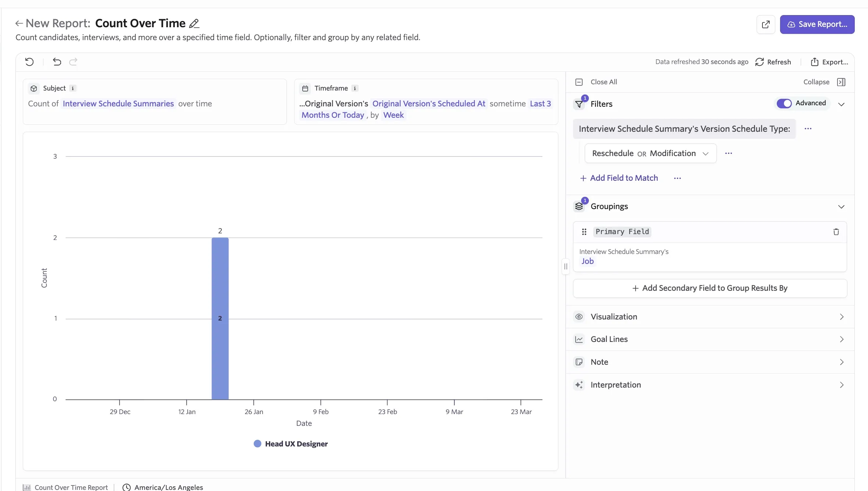Click the Primary Field label
Image resolution: width=868 pixels, height=491 pixels.
click(622, 232)
